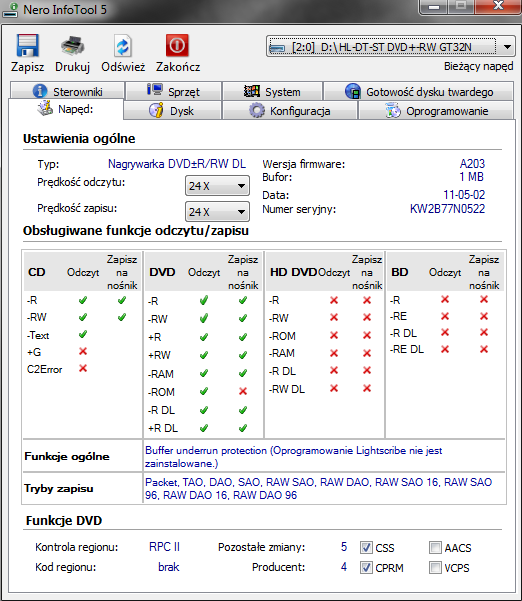Click the Bieżący napęd label
This screenshot has height=601, width=522.
tap(478, 66)
